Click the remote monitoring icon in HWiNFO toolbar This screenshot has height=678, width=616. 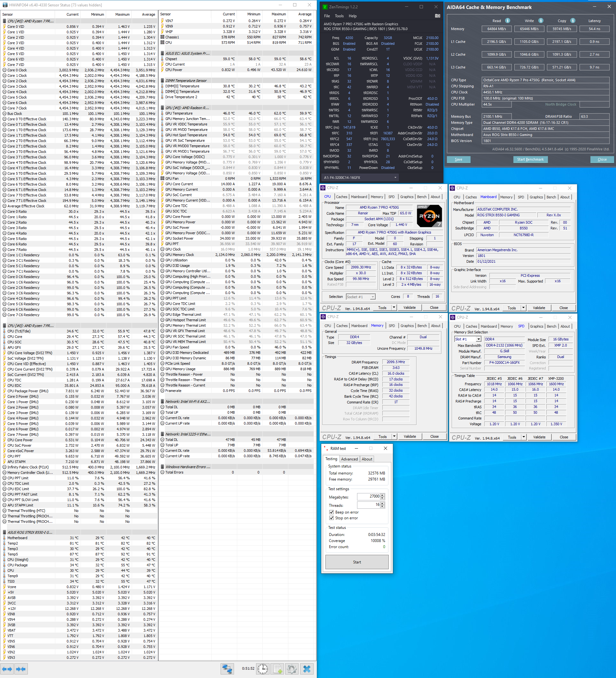[228, 669]
